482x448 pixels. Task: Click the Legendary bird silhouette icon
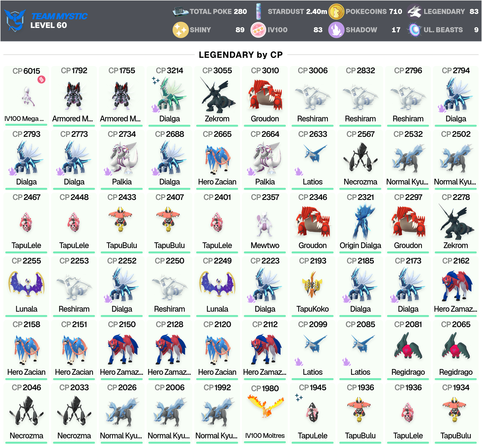(x=414, y=11)
